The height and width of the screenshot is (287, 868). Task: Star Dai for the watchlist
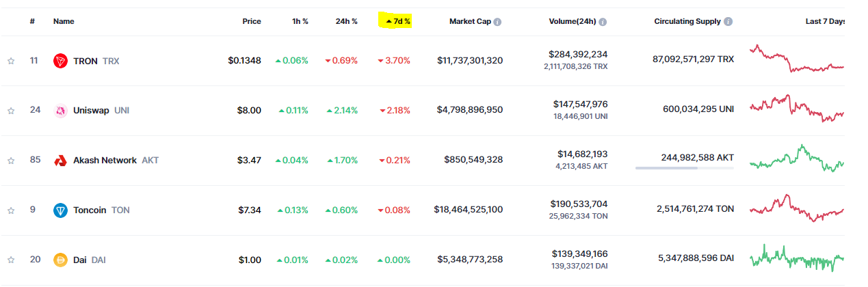click(x=11, y=260)
